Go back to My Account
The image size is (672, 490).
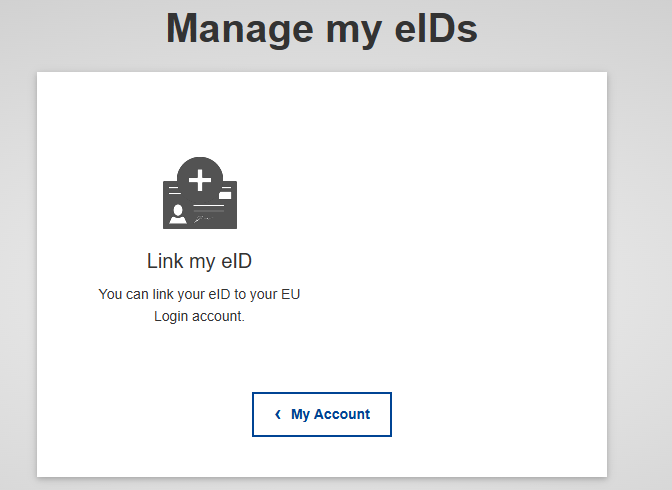coord(322,415)
